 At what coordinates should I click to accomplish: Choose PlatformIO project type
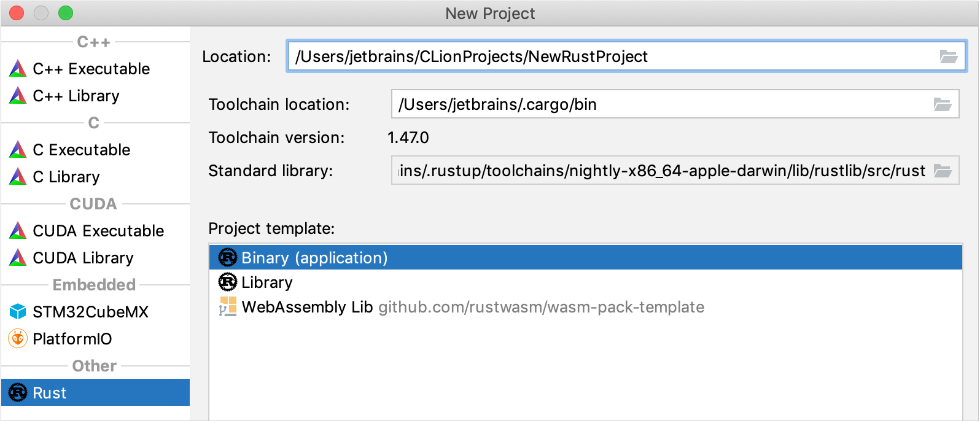click(x=95, y=339)
